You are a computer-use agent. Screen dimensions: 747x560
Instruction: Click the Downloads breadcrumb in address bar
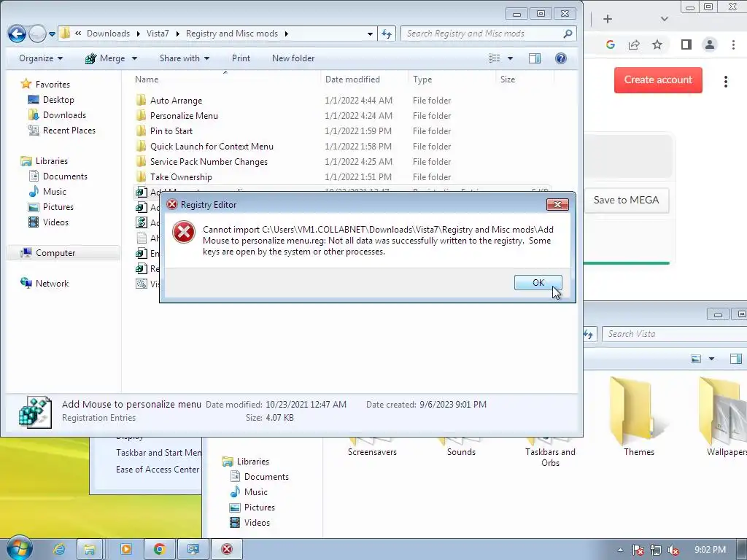coord(108,34)
